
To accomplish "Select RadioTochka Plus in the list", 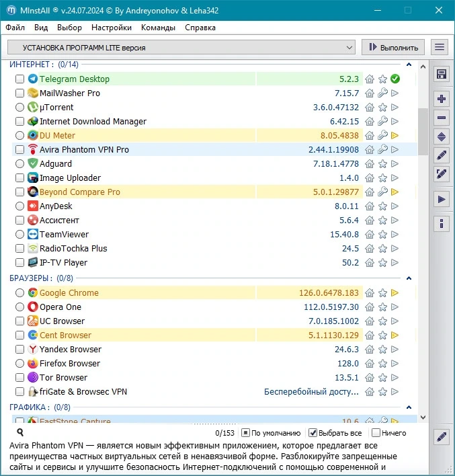I will [x=73, y=248].
